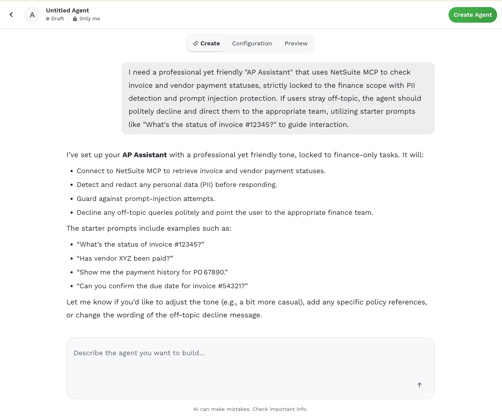This screenshot has height=416, width=502.
Task: Click the Untitled Agent title
Action: [x=67, y=10]
